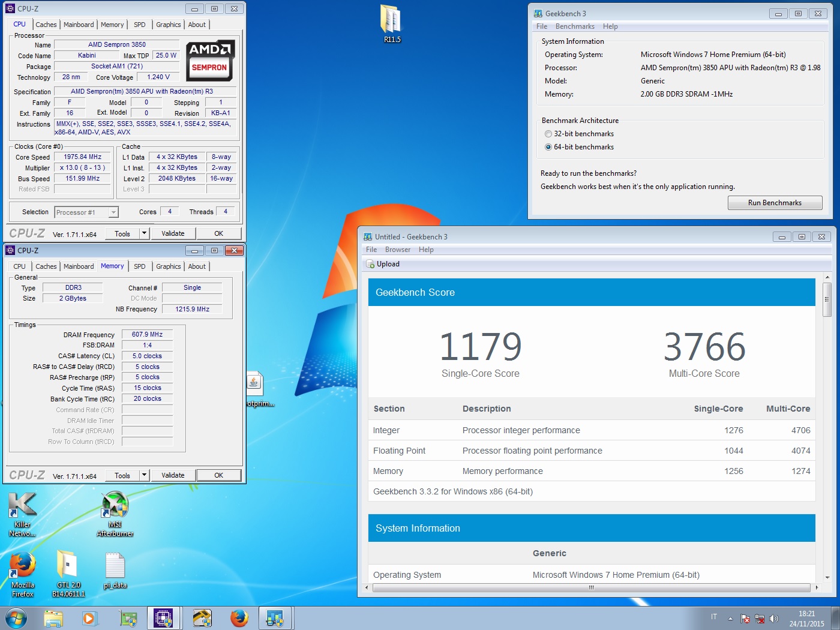The image size is (840, 630).
Task: Click Validate in the Memory CPU-Z window
Action: 173,475
